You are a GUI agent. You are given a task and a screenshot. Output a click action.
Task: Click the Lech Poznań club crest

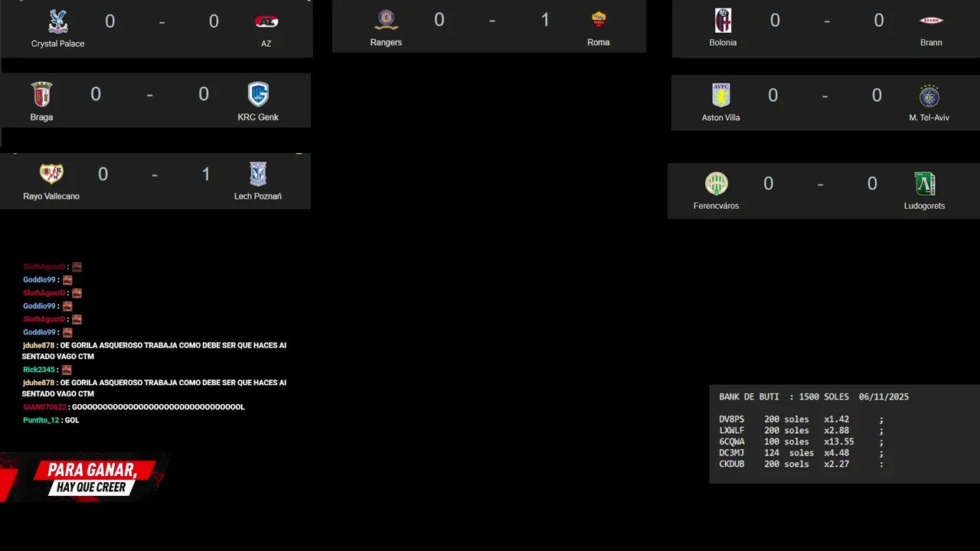[258, 174]
